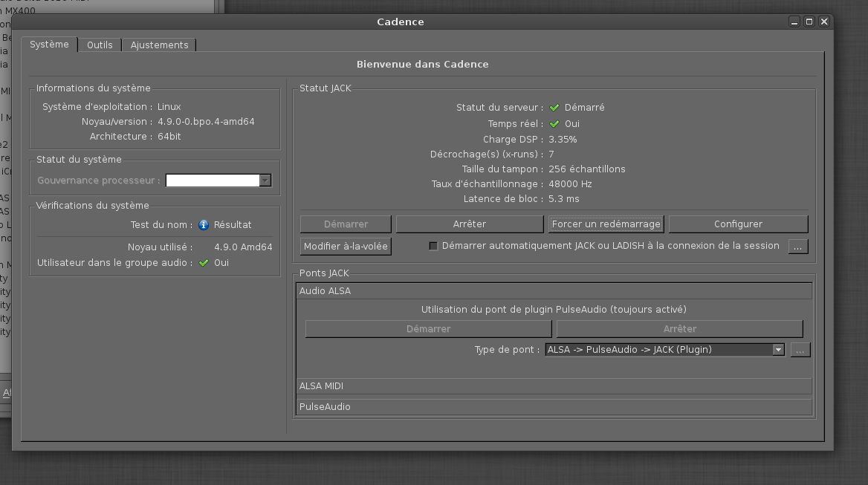Expand the Audio ALSA bridge section

[x=554, y=291]
